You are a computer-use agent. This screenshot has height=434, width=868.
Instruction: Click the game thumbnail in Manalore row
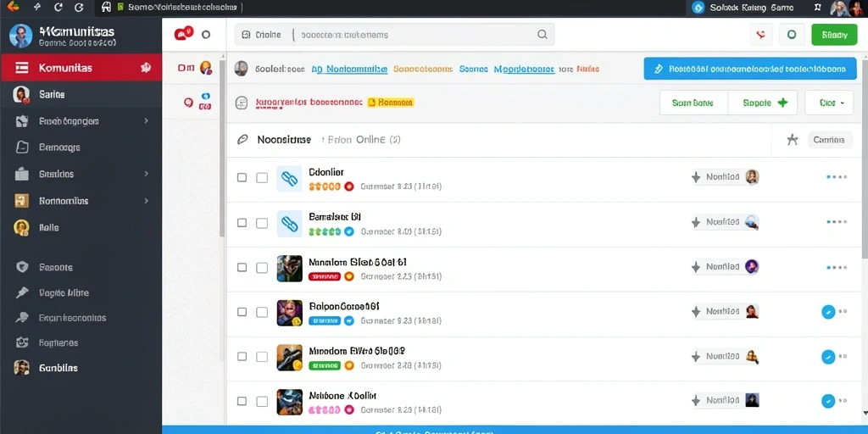click(x=289, y=268)
